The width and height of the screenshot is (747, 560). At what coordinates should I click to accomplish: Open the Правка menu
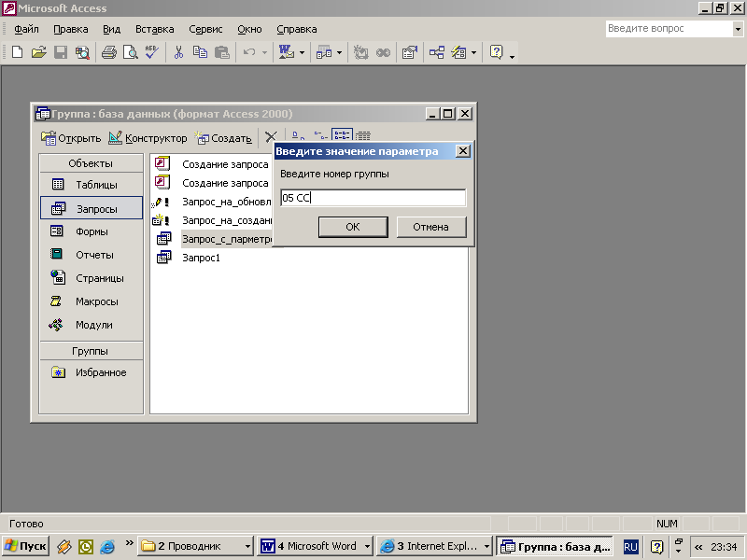(x=71, y=29)
